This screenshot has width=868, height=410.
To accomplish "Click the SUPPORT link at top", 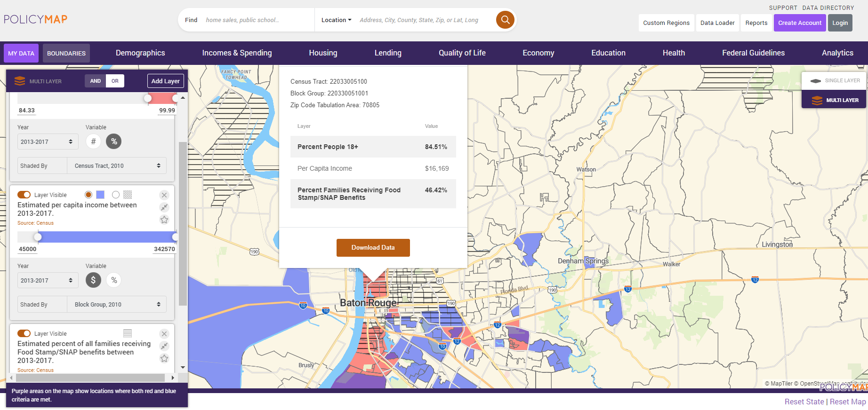I will tap(783, 8).
